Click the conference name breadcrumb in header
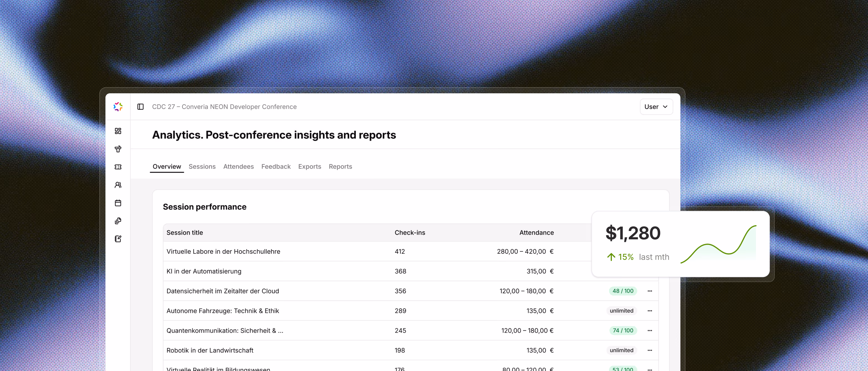This screenshot has height=371, width=868. tap(224, 107)
